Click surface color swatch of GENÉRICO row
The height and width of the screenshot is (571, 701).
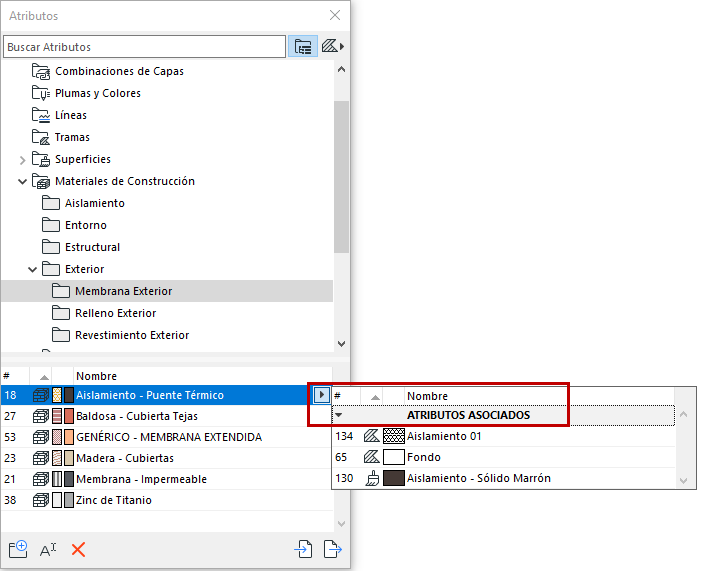[x=68, y=437]
